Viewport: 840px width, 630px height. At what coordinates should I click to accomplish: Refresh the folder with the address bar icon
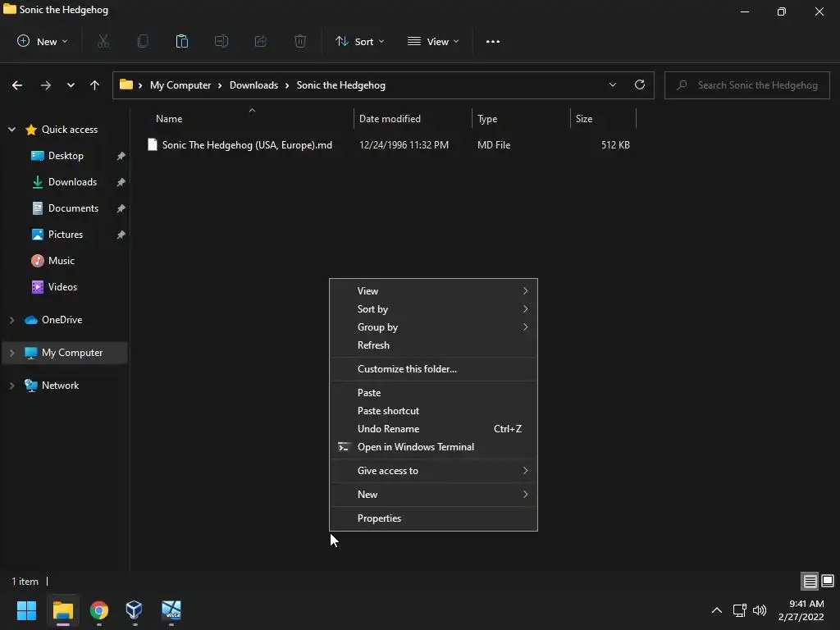coord(640,84)
